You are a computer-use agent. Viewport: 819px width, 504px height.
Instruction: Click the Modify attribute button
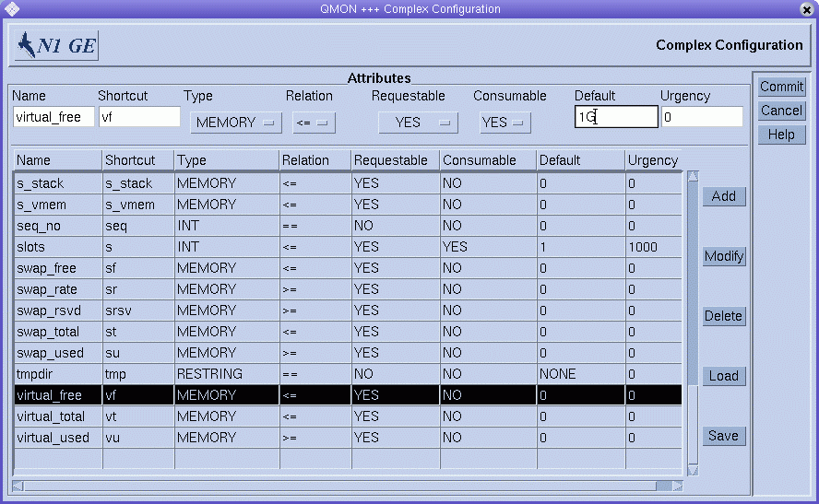pyautogui.click(x=723, y=256)
